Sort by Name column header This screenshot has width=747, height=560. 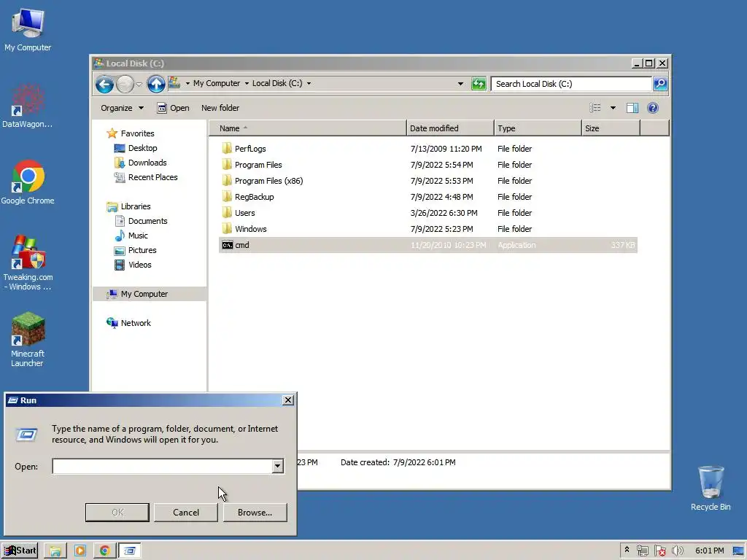tap(308, 128)
